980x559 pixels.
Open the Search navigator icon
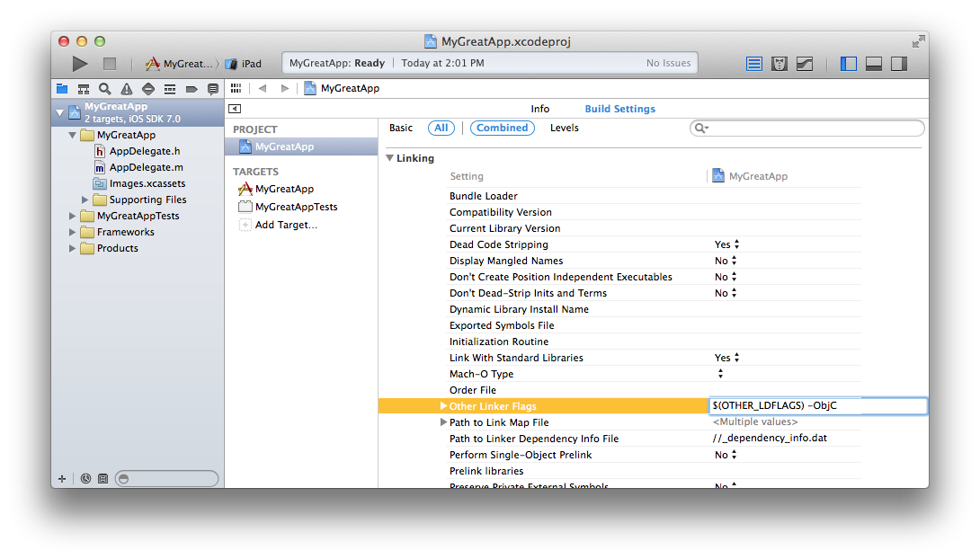(x=105, y=89)
